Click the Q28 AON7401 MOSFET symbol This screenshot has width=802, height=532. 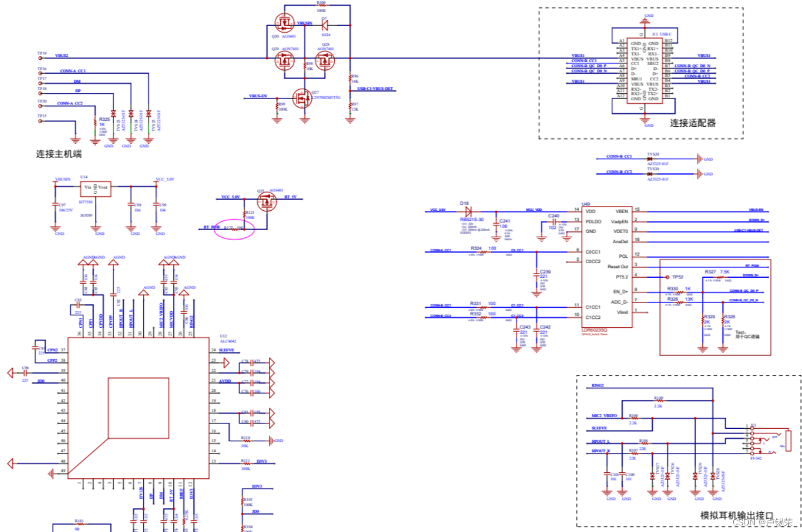pyautogui.click(x=325, y=59)
